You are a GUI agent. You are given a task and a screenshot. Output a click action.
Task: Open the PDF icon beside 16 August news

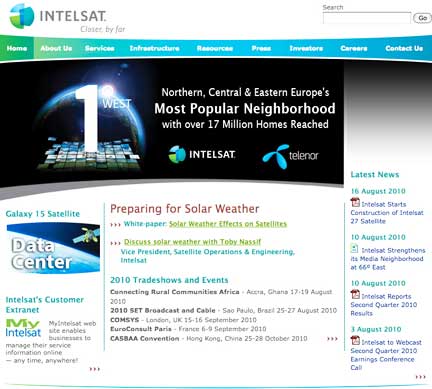tap(355, 202)
